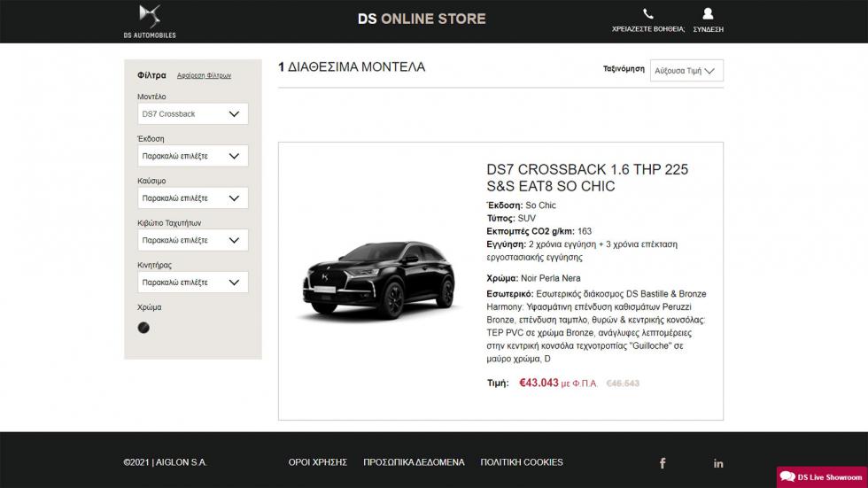
Task: Click the Εκπομπές CO2 g/km value 163
Action: [x=585, y=231]
